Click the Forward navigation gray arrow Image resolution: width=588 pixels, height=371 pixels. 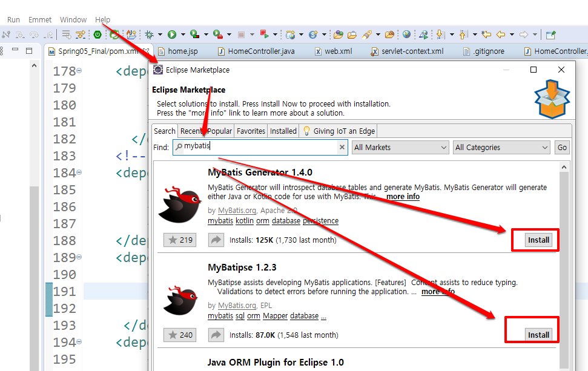(x=524, y=35)
